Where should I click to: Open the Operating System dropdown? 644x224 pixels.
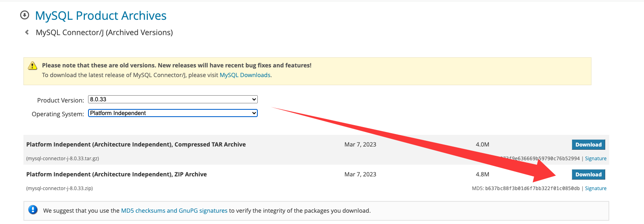173,113
